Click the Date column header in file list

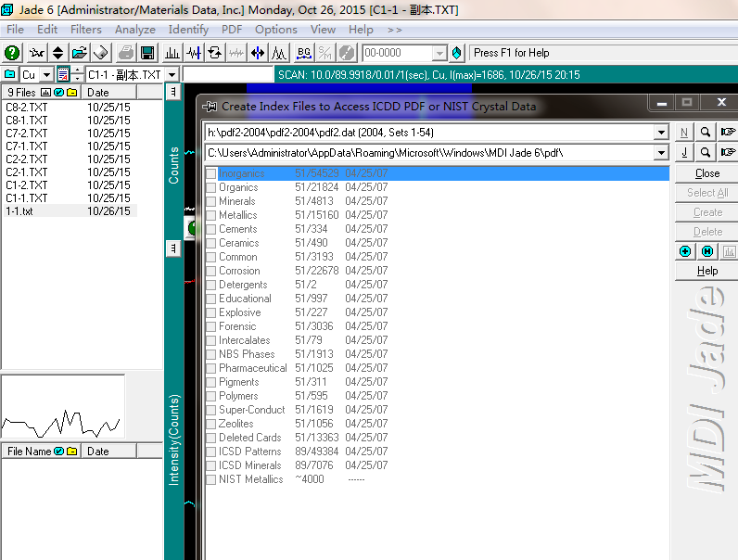click(108, 92)
